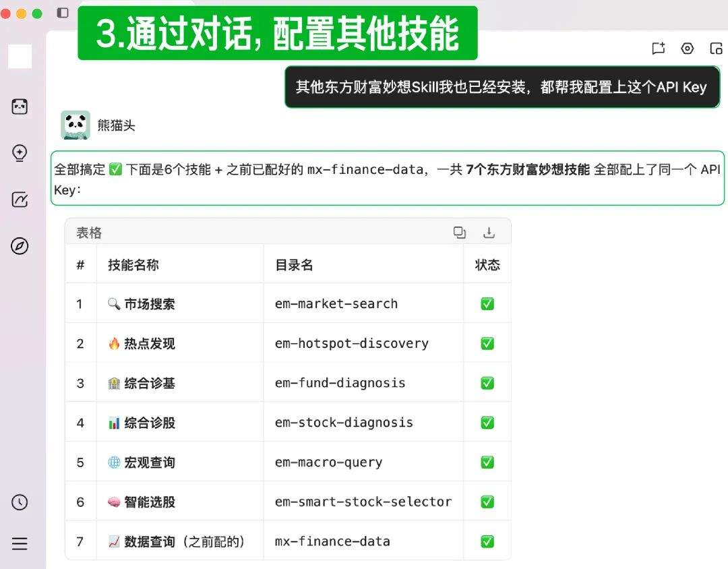Screen dimensions: 728x569
Task: Start a new chat with plus icon
Action: [659, 49]
